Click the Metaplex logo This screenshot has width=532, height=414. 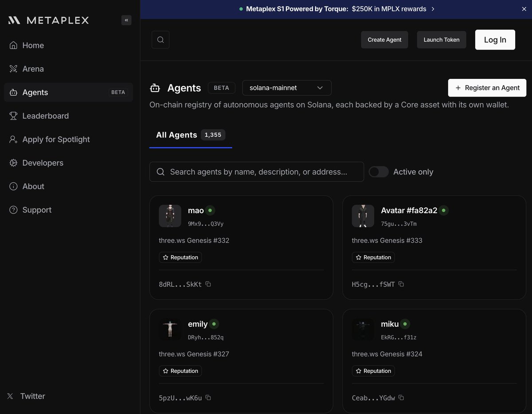coord(49,20)
